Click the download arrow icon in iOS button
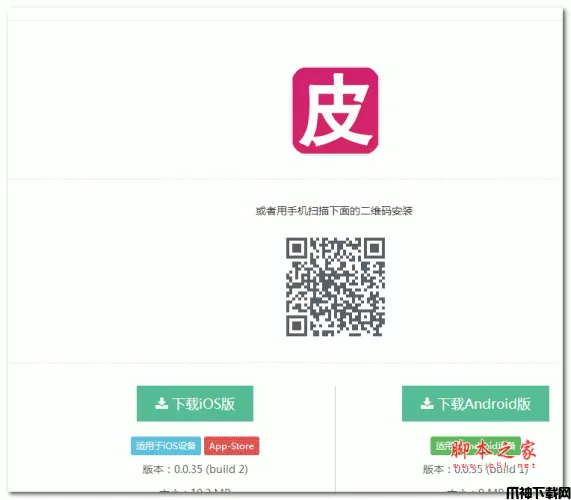This screenshot has width=571, height=500. coord(161,403)
